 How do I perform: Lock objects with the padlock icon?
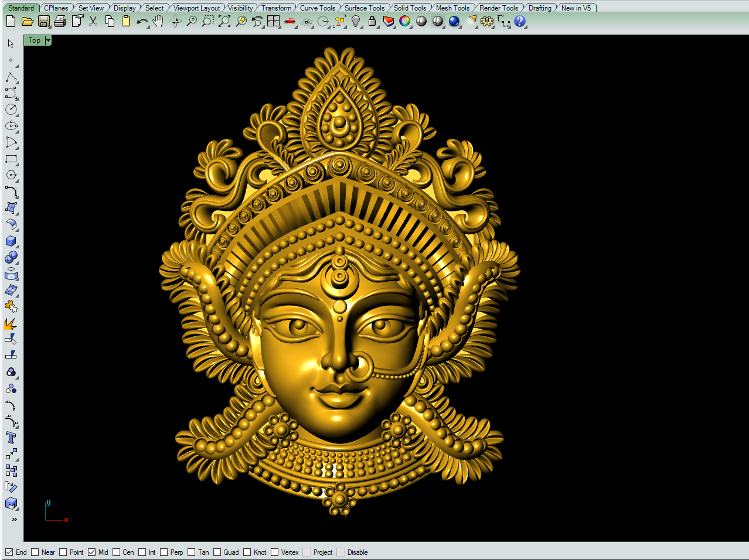[x=372, y=22]
